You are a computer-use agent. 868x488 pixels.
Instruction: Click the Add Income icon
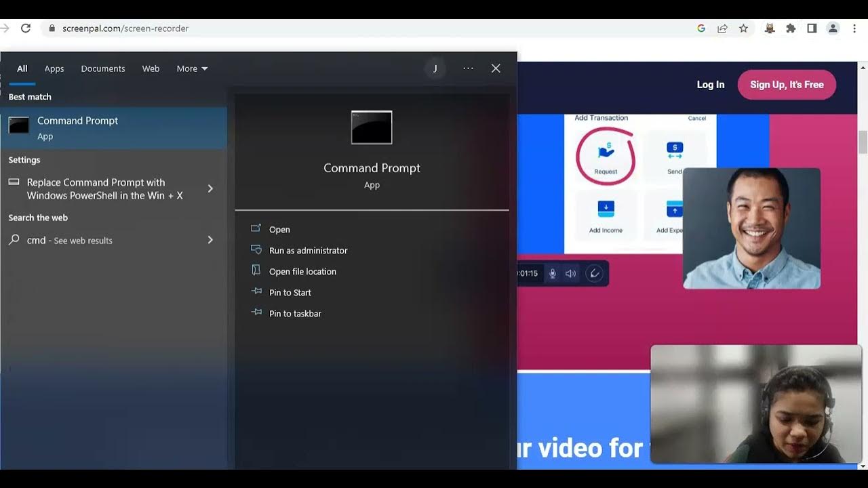(606, 209)
